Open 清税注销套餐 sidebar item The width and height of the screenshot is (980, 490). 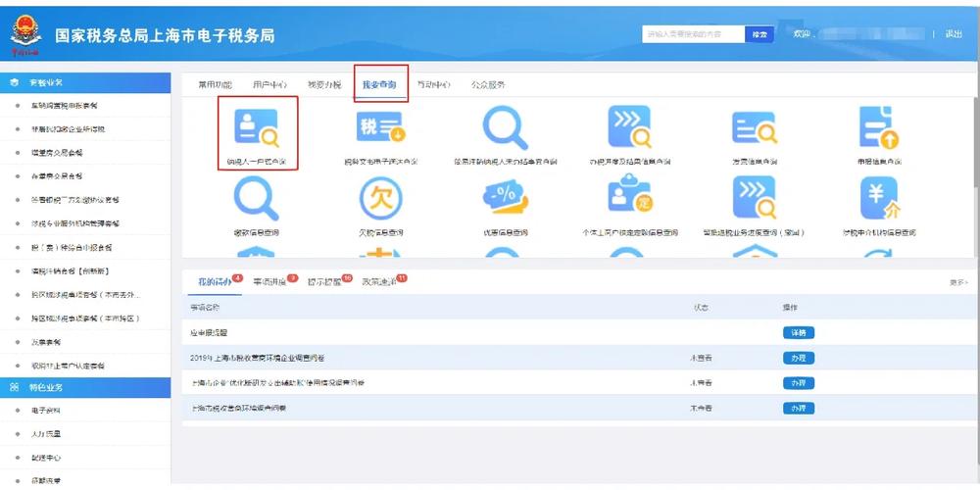click(x=71, y=271)
